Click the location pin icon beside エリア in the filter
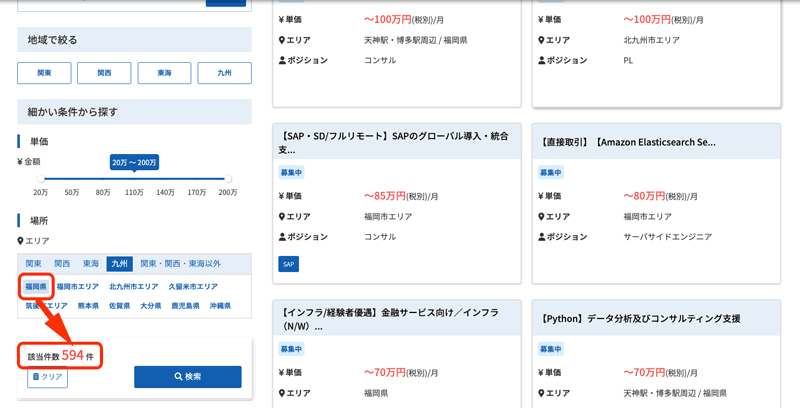800x408 pixels. tap(20, 241)
